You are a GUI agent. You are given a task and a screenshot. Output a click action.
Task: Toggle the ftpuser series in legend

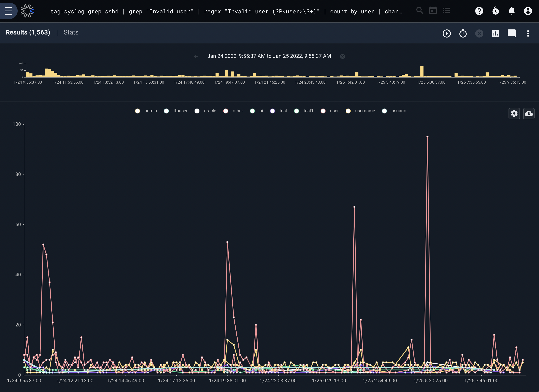pos(174,111)
